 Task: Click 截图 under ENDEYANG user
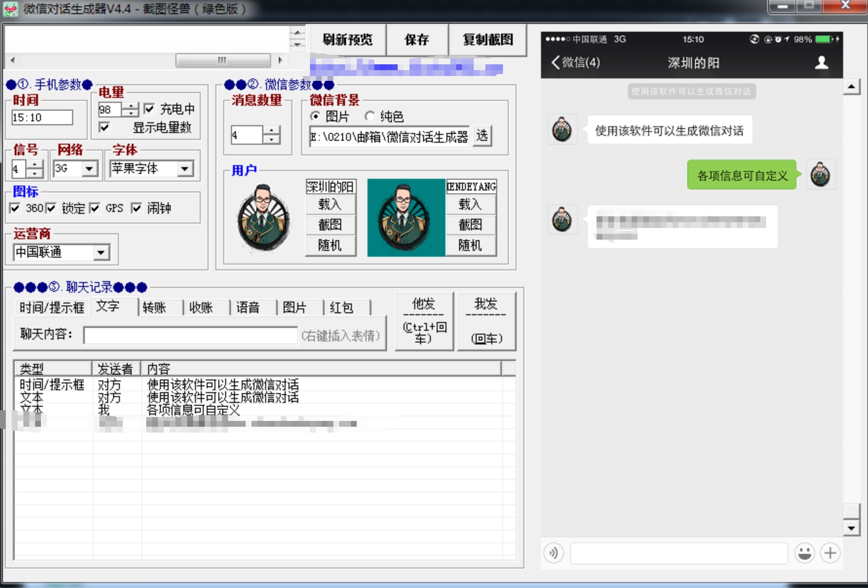coord(470,225)
